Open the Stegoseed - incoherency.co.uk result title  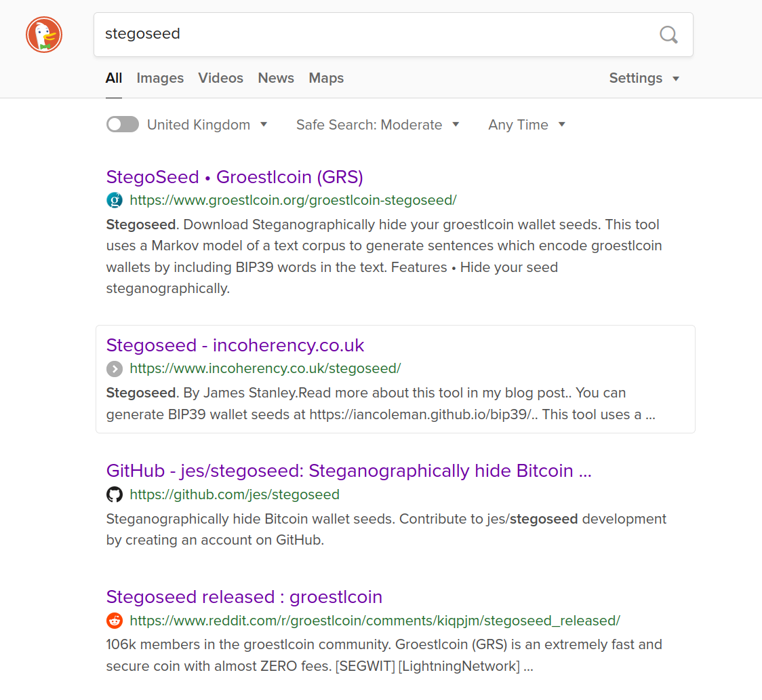tap(235, 345)
